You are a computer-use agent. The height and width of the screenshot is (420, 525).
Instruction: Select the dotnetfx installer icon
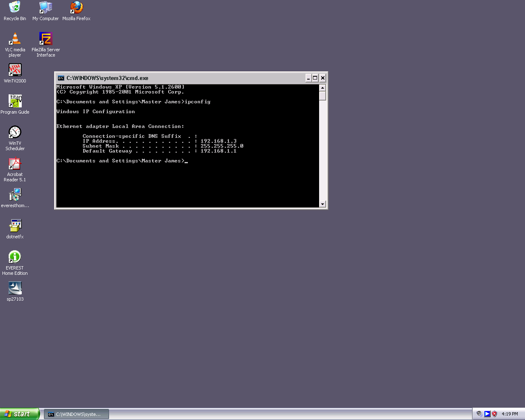15,226
